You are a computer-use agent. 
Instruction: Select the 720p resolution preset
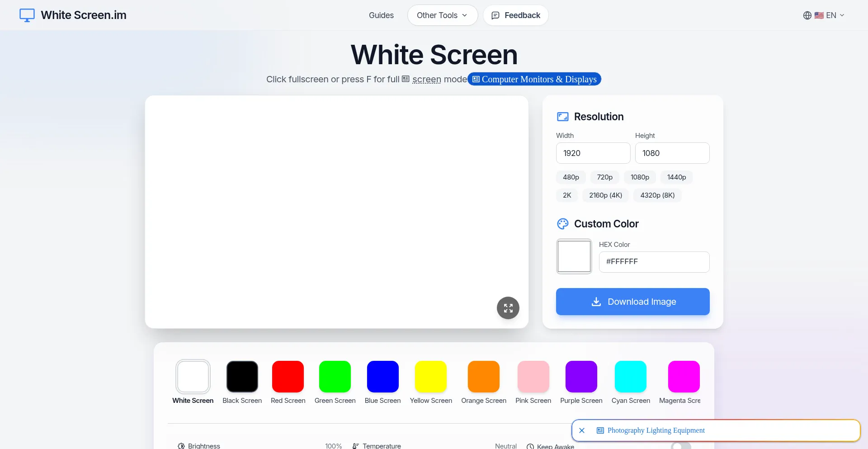tap(605, 177)
